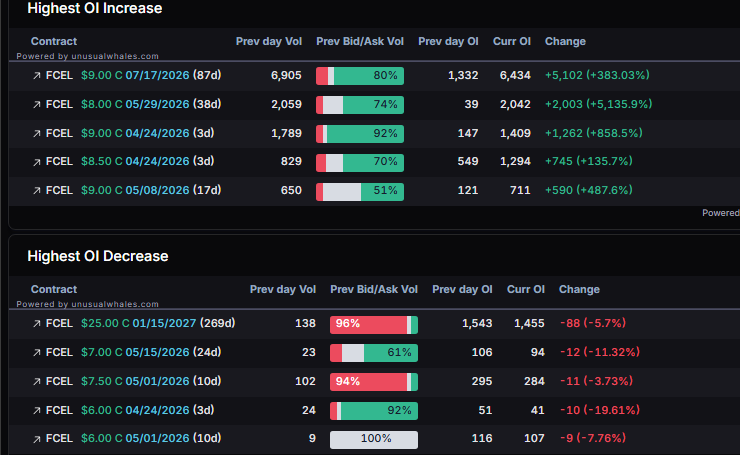This screenshot has width=740, height=455.
Task: Open FCEL $9.00 C 04/24/2026 contract link
Action: (x=130, y=133)
